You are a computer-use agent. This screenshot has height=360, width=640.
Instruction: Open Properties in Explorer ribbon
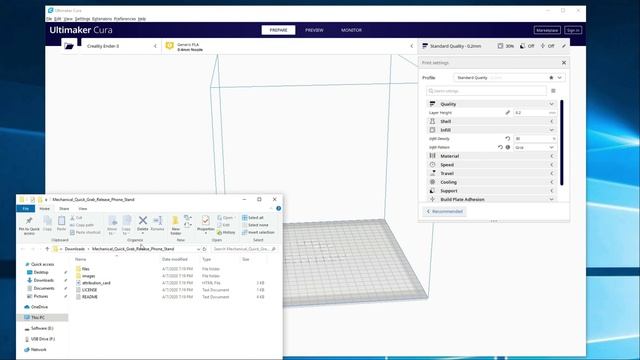pos(206,224)
